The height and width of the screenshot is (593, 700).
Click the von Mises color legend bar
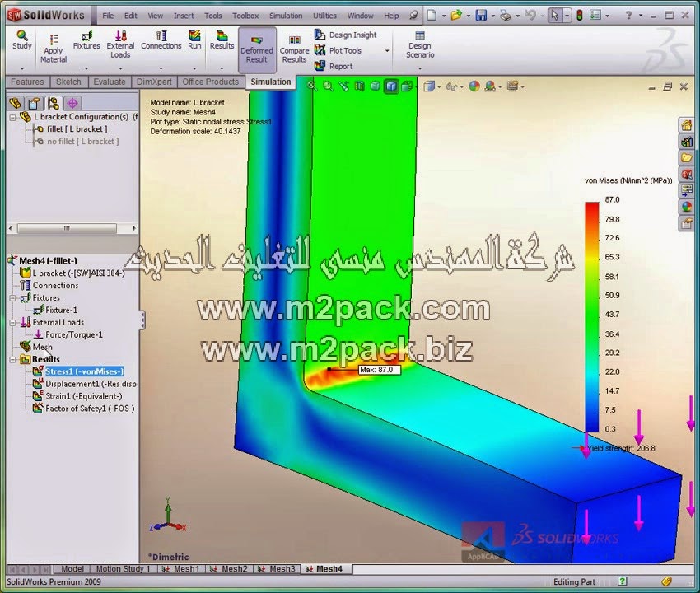click(592, 317)
